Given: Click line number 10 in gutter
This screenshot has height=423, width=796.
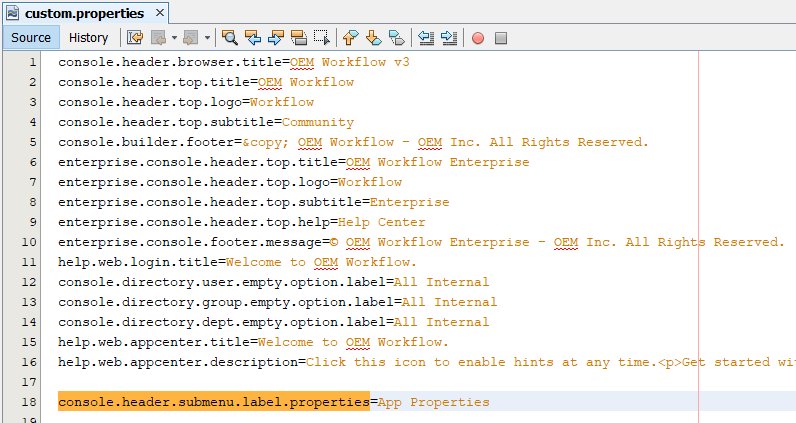Looking at the screenshot, I should tap(29, 242).
